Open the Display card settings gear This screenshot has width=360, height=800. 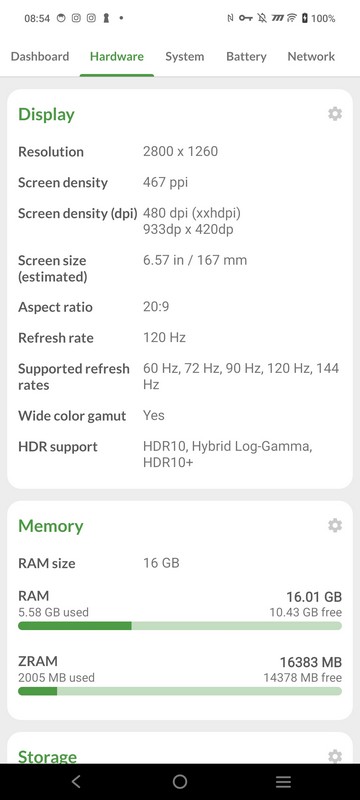coord(335,114)
